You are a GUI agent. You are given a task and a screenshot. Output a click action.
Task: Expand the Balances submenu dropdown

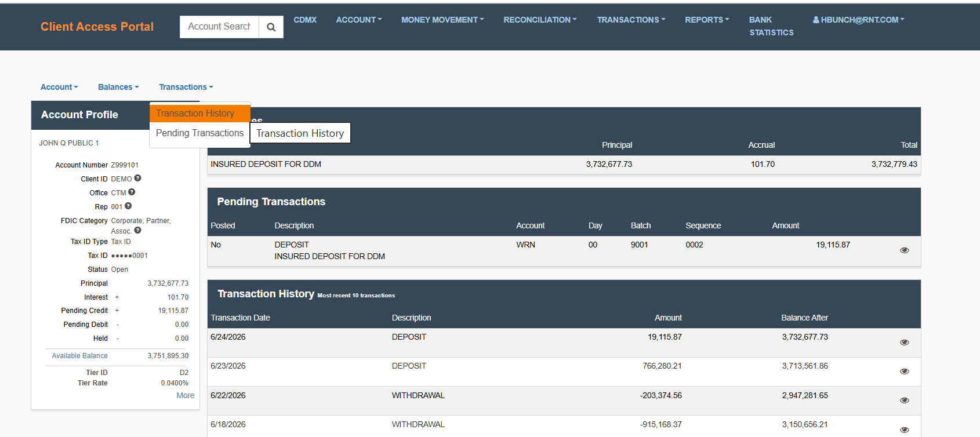click(x=118, y=87)
